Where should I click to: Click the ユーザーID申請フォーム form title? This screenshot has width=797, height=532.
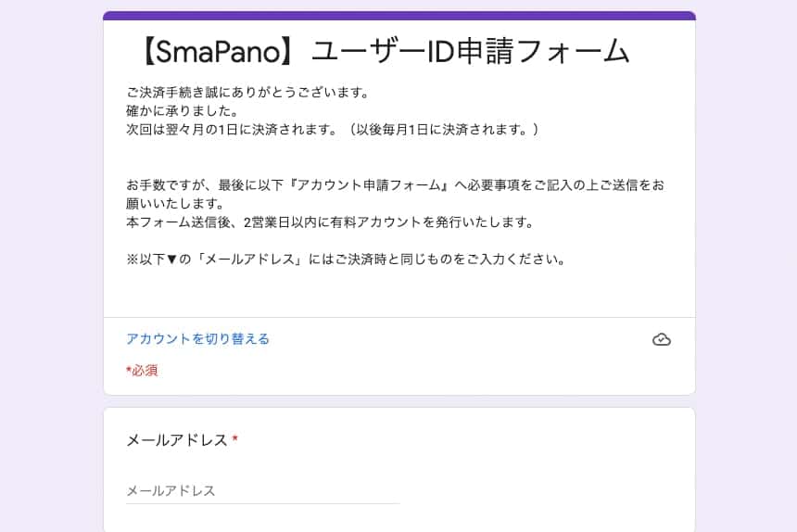click(x=470, y=51)
